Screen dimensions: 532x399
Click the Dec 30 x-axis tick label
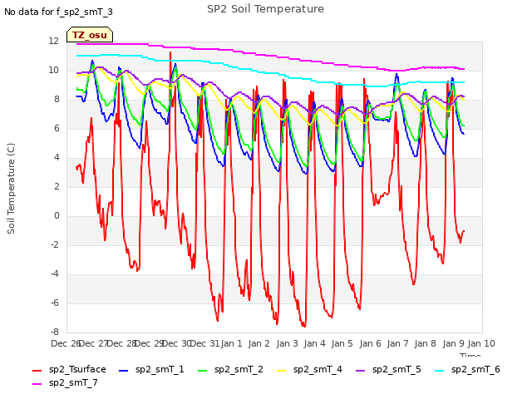pos(176,343)
